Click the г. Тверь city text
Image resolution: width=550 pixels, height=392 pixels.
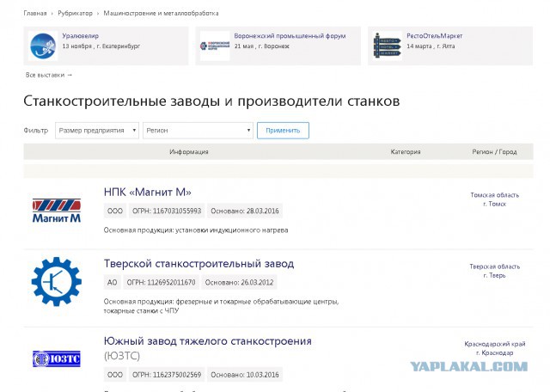(495, 275)
